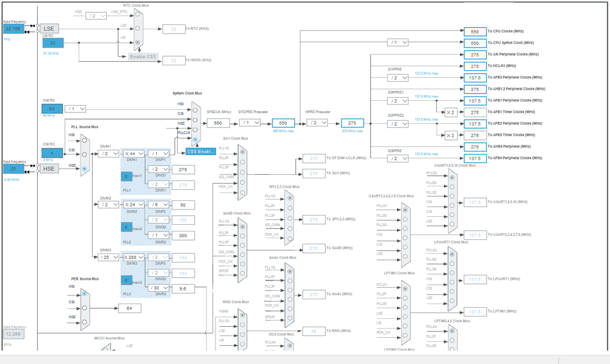This screenshot has width=610, height=364.
Task: Open the Systick /1 divider dropdown
Action: tap(398, 42)
